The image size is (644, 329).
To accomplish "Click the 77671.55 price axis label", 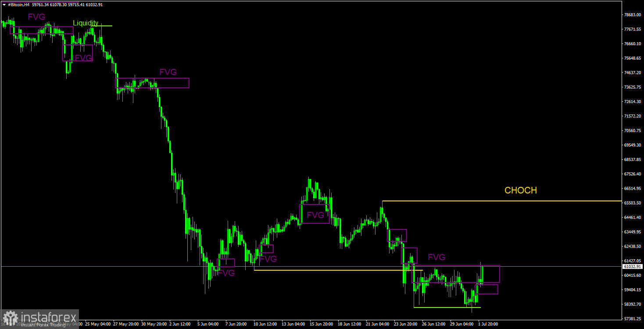I will [633, 29].
